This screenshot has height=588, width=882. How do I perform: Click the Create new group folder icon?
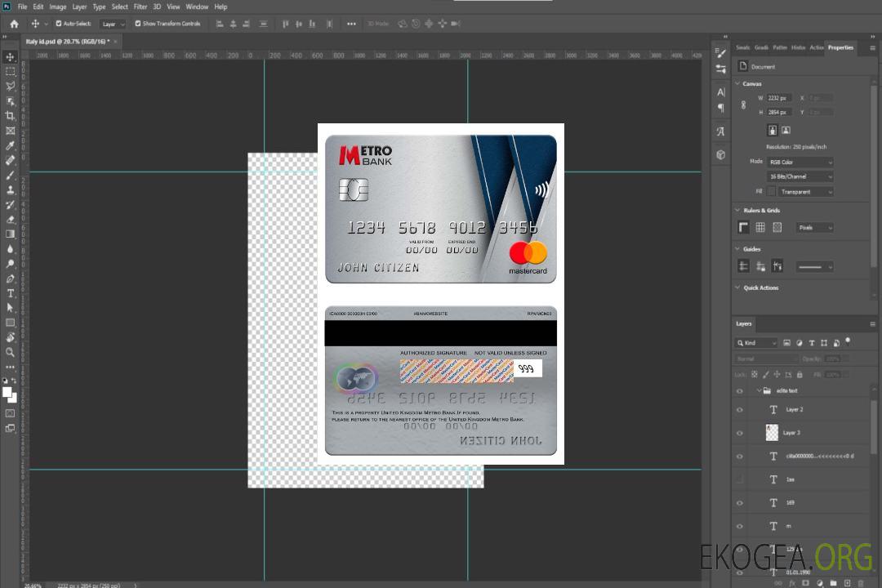click(833, 583)
